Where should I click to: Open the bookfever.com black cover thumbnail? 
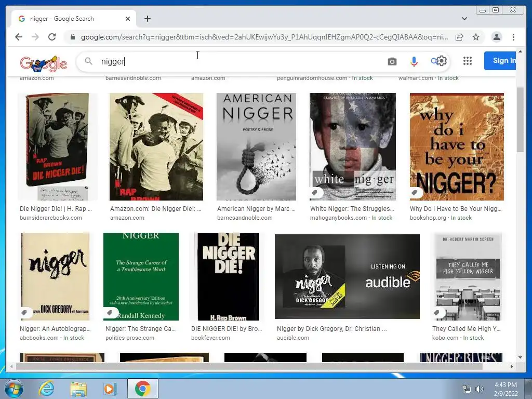pos(229,276)
